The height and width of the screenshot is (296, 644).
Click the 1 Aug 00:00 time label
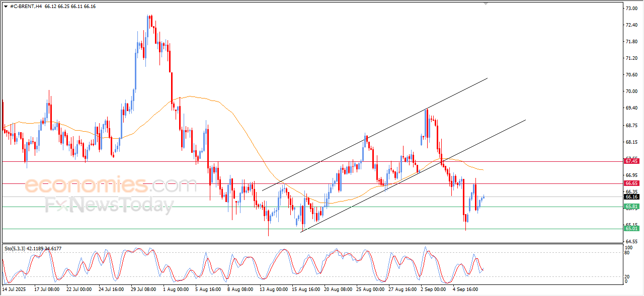click(176, 289)
